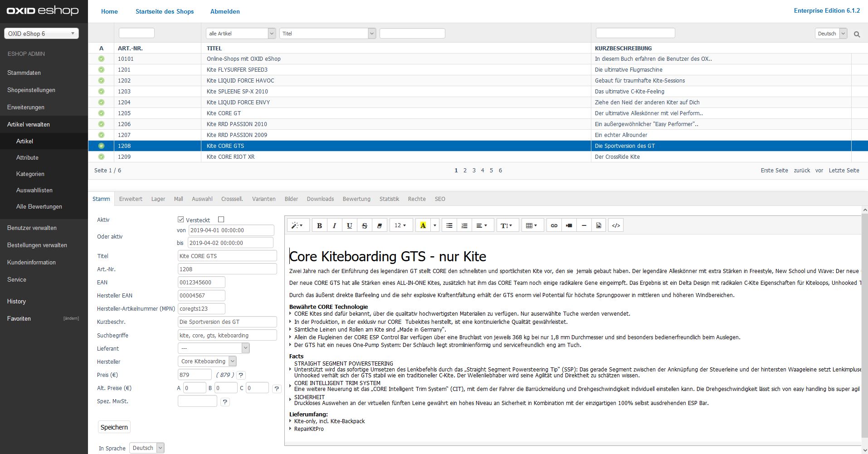Click the Speichern button
Viewport: 868px width, 454px height.
(x=114, y=427)
